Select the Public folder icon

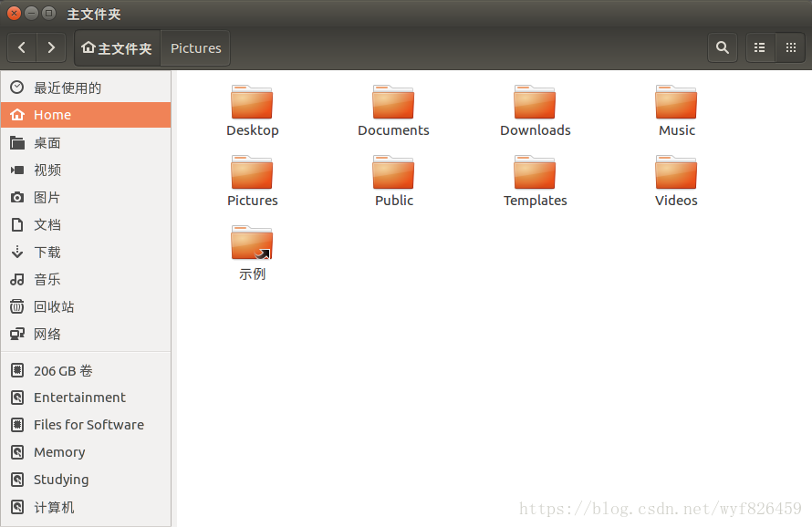coord(393,172)
